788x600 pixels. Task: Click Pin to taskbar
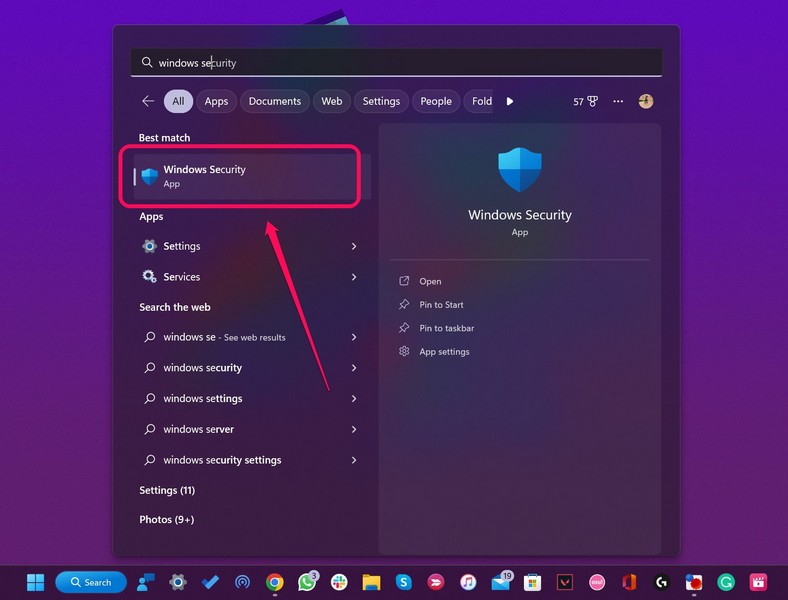coord(447,328)
